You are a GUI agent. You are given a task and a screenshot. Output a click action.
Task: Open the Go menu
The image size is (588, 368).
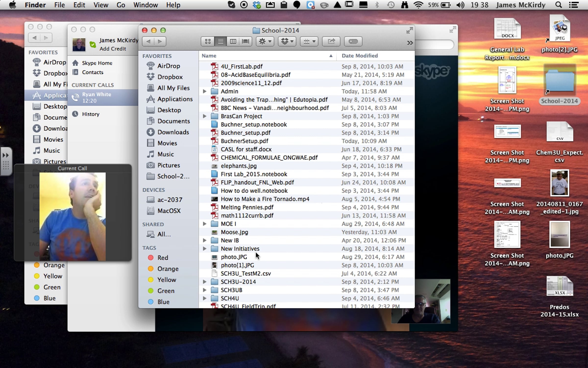(121, 5)
